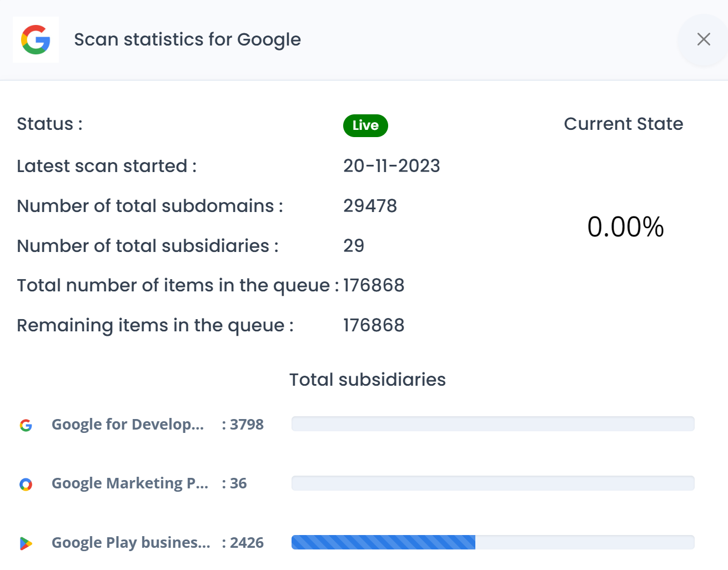Click the striped Google Play progress bar

(x=383, y=542)
